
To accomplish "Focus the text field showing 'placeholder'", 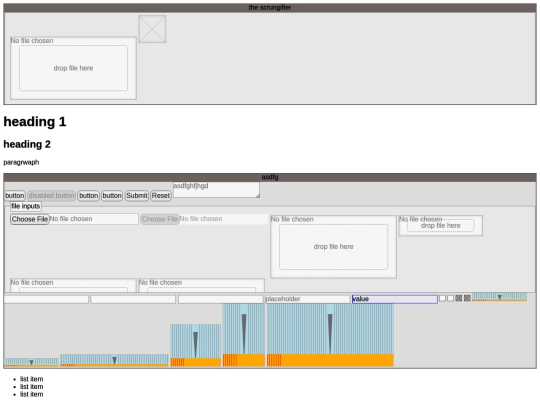I will (x=308, y=299).
